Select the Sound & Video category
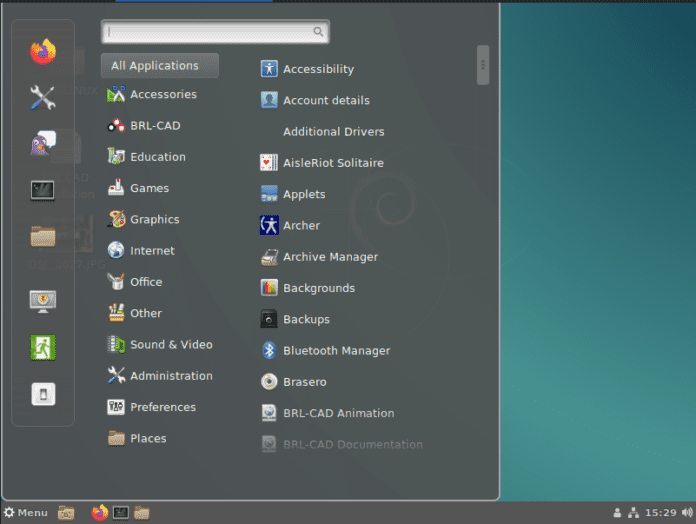 point(160,344)
